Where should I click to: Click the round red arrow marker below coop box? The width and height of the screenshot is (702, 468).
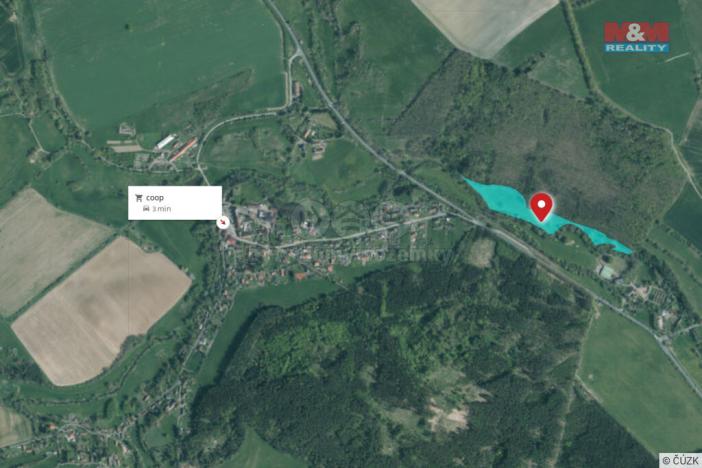tap(223, 222)
